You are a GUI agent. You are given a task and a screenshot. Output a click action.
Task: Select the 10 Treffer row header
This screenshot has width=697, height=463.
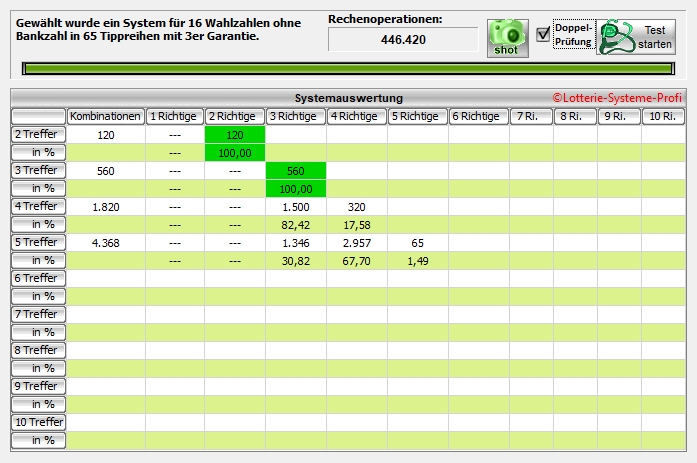click(x=39, y=422)
